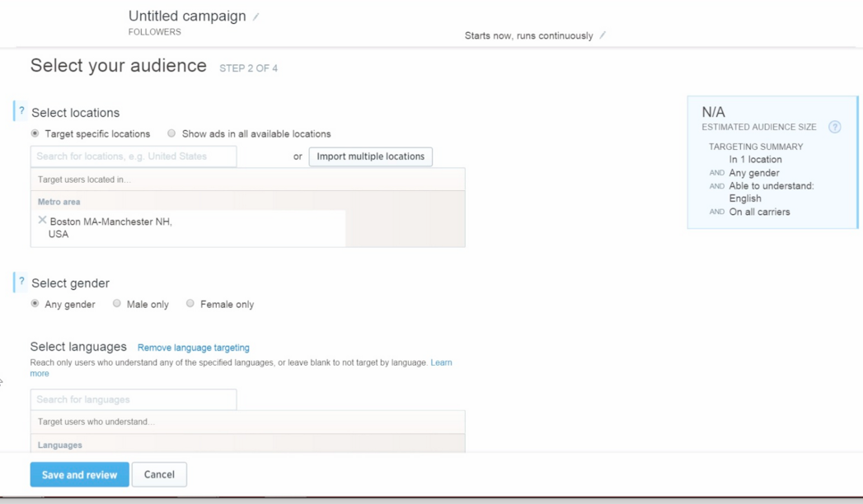Edit the campaign schedule pencil icon
Screen dimensions: 863x504
(603, 35)
